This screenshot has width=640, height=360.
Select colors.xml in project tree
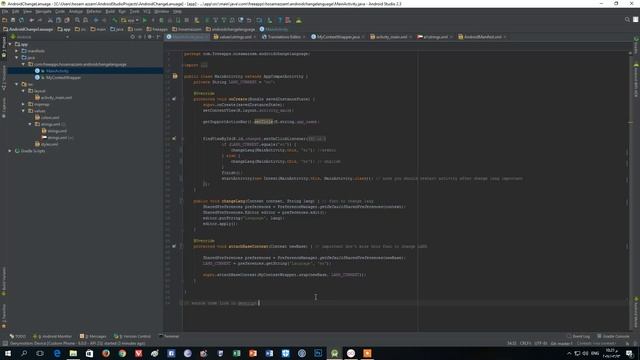50,118
